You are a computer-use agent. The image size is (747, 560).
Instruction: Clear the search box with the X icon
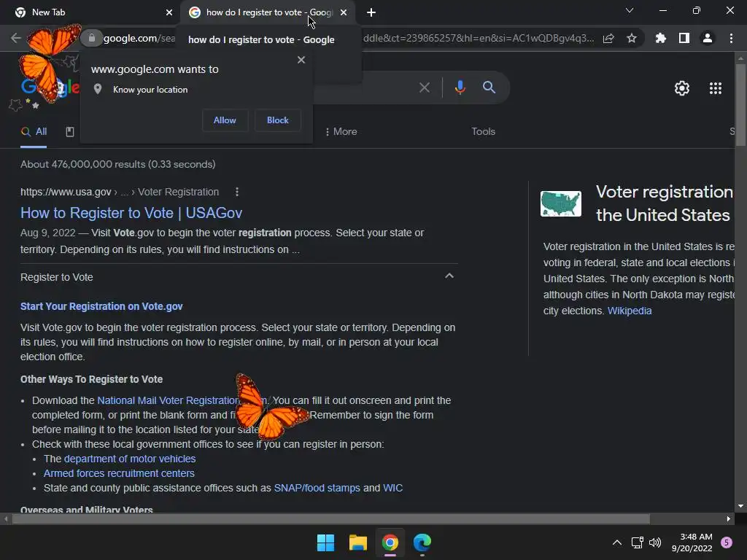click(425, 87)
